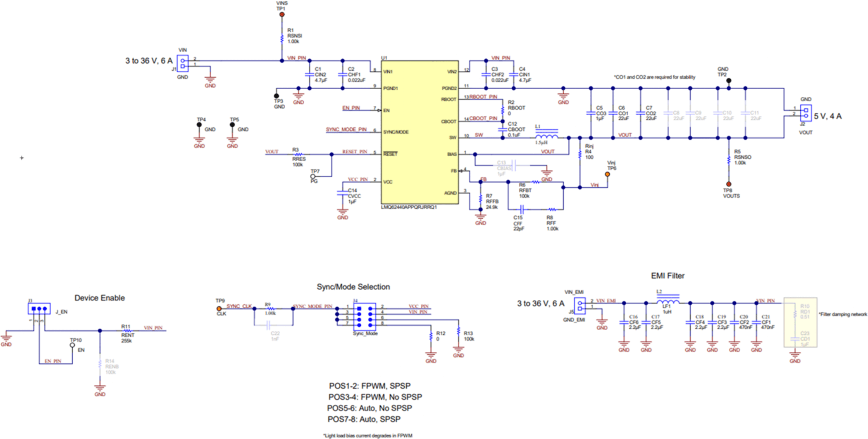Select resistor R4 Rinj symbol

pos(580,154)
